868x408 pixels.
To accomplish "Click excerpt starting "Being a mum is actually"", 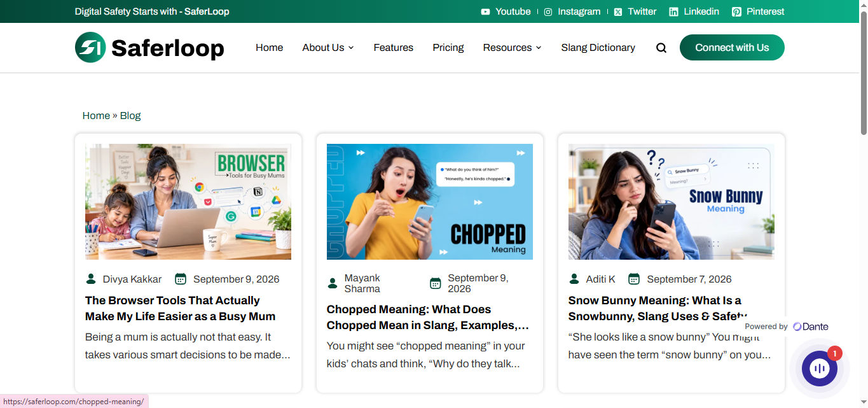I will coord(188,346).
